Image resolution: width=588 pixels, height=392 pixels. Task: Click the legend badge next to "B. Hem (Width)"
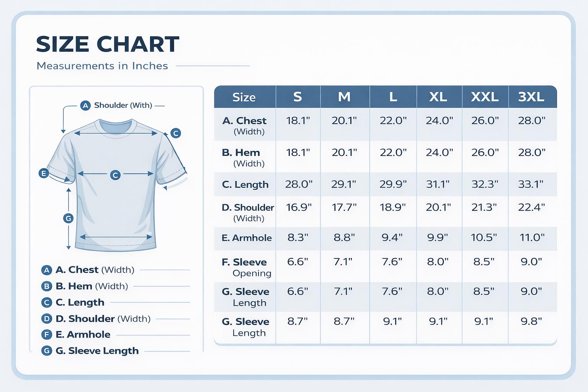[46, 286]
